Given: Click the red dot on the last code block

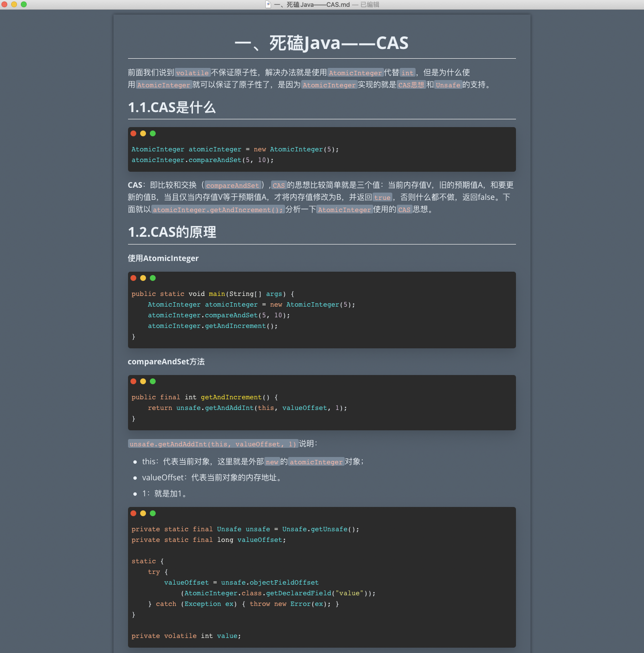Looking at the screenshot, I should point(133,513).
